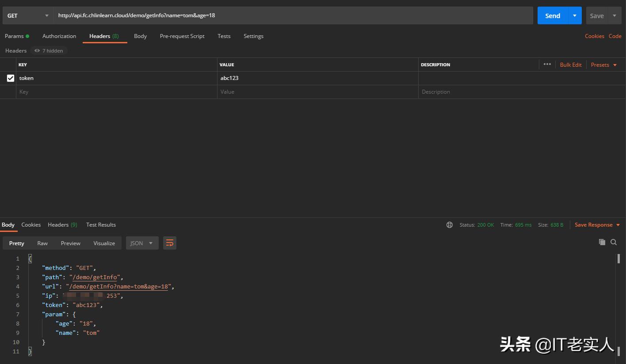The width and height of the screenshot is (626, 364).
Task: Select the Raw response view
Action: (x=42, y=243)
